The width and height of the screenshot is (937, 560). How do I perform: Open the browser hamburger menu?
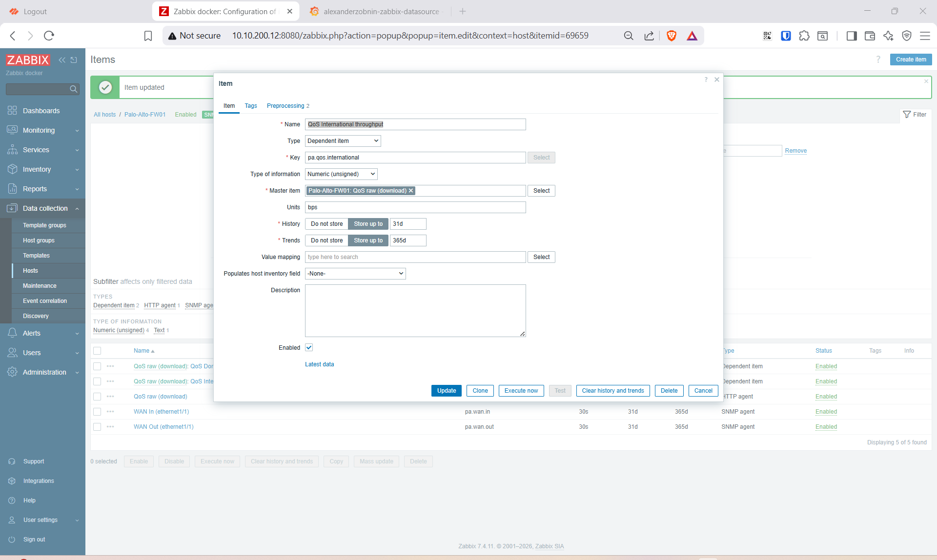[x=925, y=36]
